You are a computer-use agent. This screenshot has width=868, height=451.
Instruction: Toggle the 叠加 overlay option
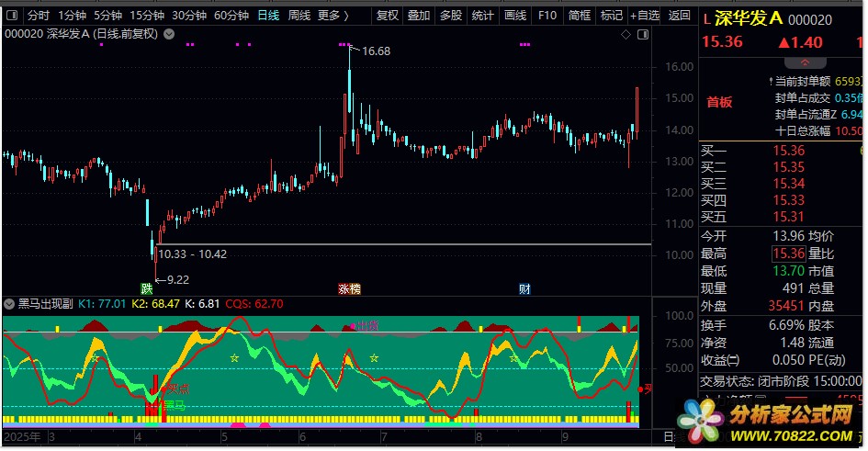point(419,16)
